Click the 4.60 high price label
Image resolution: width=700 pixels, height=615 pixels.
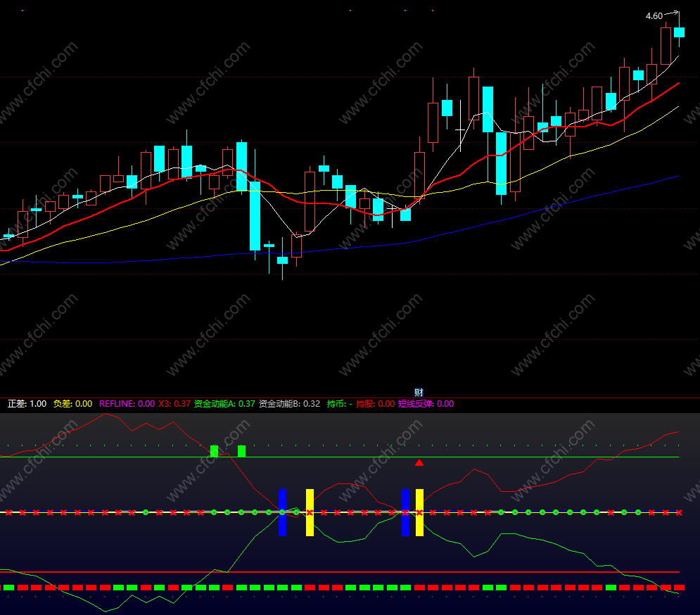point(654,16)
